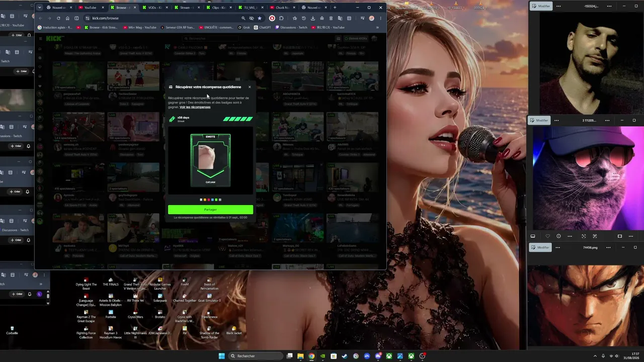The height and width of the screenshot is (362, 644).
Task: Select the Fortnite desktop shortcut
Action: 111,315
